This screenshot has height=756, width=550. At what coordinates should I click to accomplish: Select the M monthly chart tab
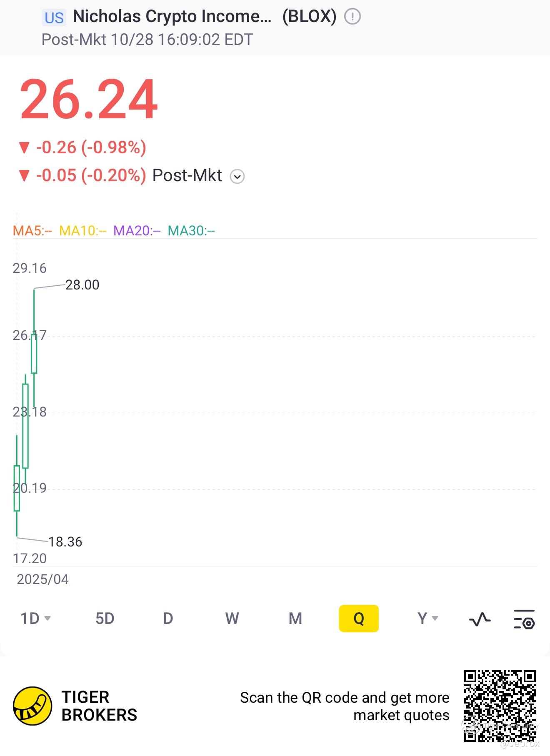(x=295, y=619)
